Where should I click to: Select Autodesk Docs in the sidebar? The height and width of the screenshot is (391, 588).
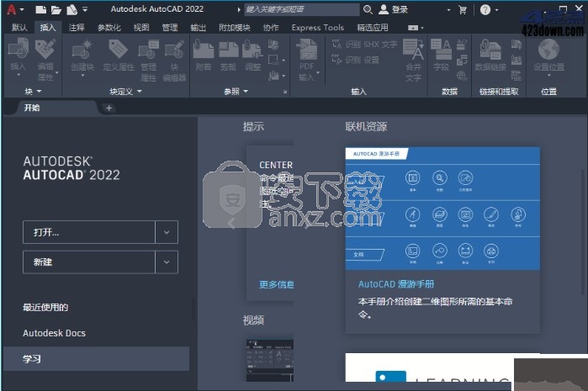point(54,333)
